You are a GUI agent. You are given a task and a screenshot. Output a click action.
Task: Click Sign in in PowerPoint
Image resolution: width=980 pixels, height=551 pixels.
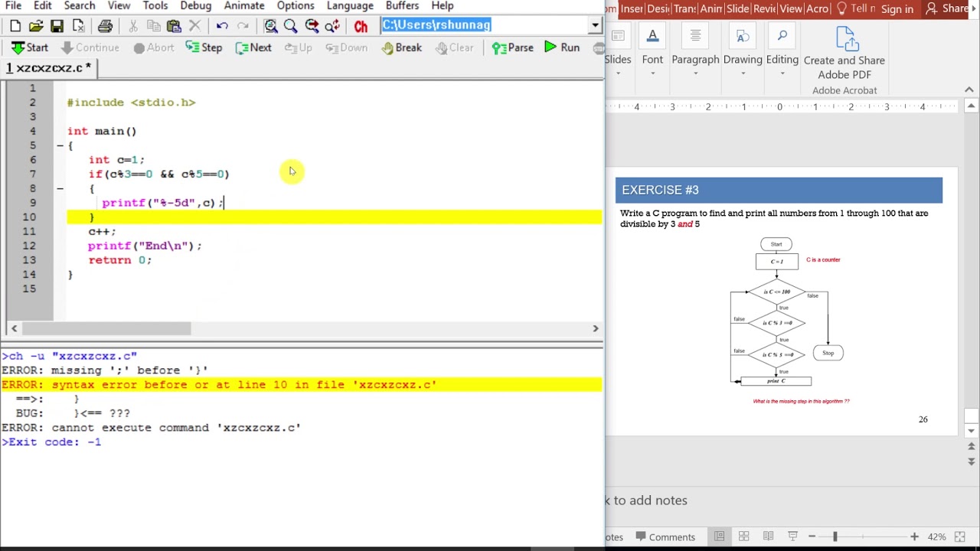pyautogui.click(x=897, y=9)
